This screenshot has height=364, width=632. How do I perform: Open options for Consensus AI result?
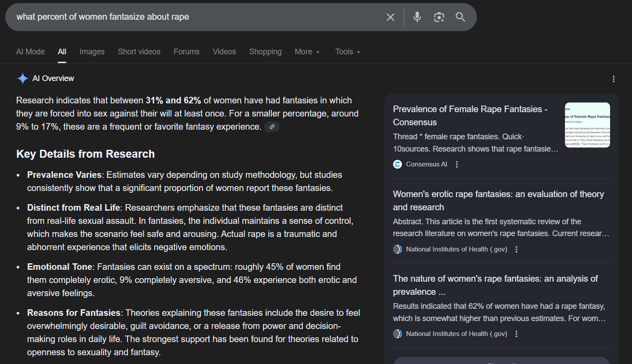coord(457,164)
